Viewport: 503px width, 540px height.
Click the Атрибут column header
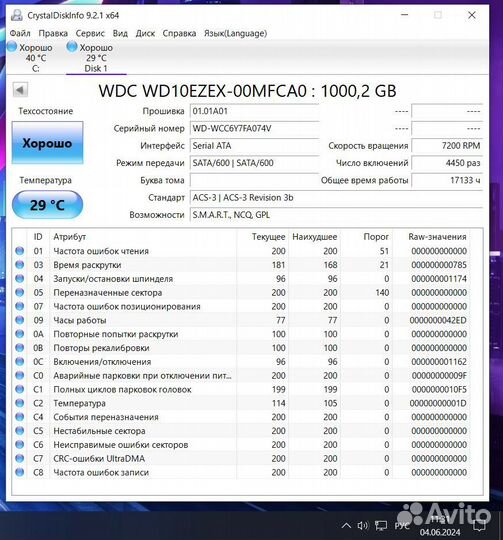click(x=70, y=237)
